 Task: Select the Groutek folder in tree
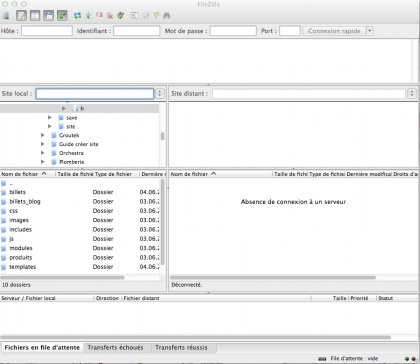tap(69, 135)
